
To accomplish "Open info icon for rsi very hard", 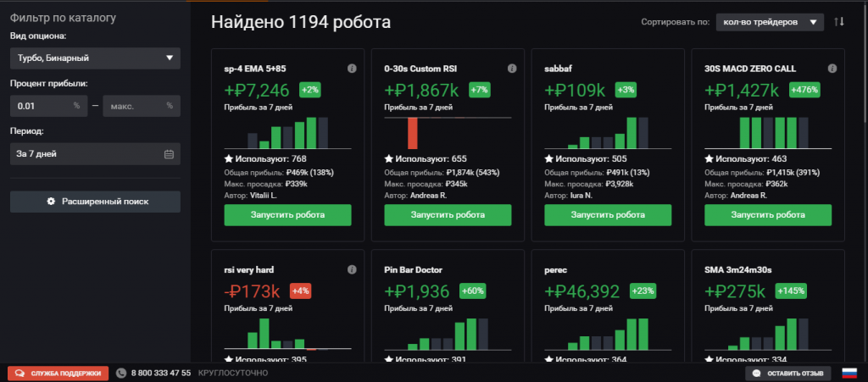I will pyautogui.click(x=352, y=270).
